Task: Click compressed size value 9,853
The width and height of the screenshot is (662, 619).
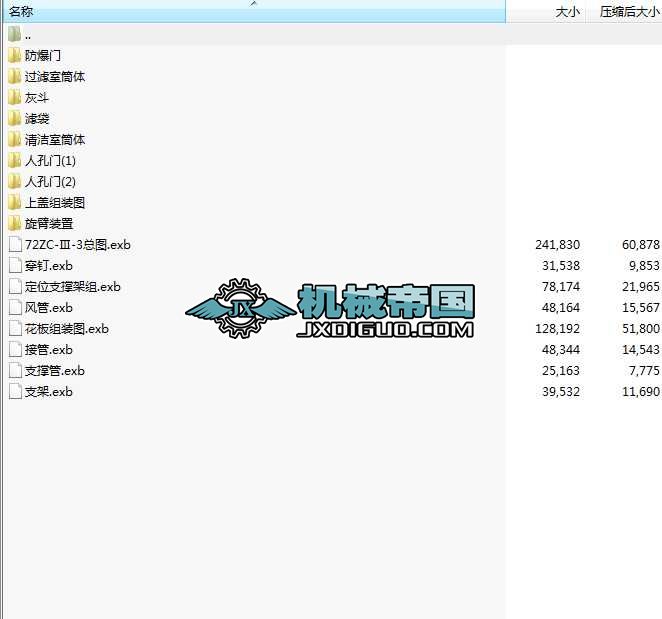Action: click(644, 266)
